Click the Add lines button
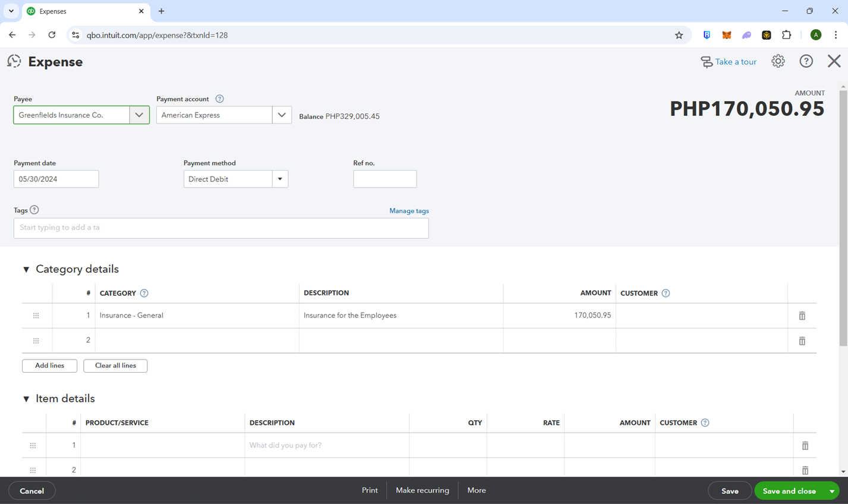The width and height of the screenshot is (848, 504). point(49,366)
